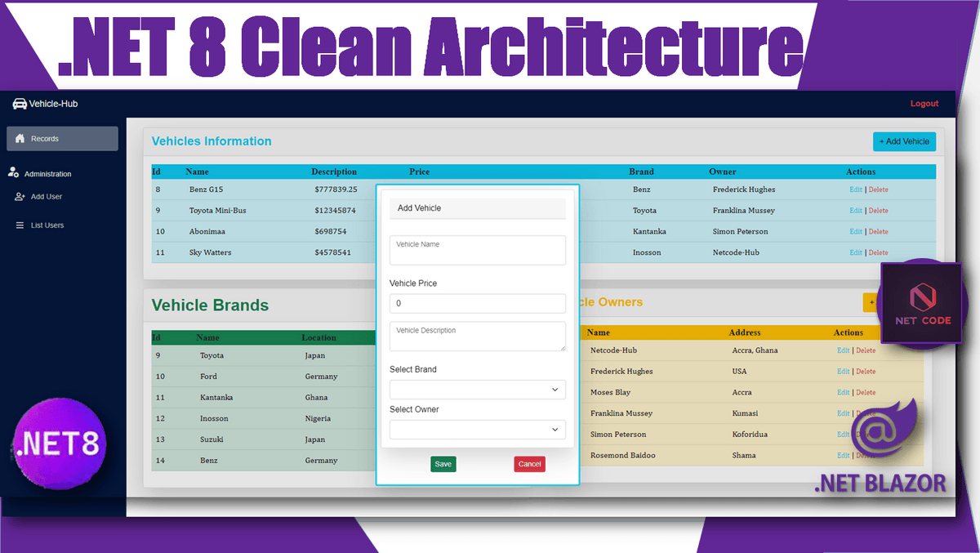Edit the Sky Watters vehicle
This screenshot has width=980, height=553.
tap(856, 253)
